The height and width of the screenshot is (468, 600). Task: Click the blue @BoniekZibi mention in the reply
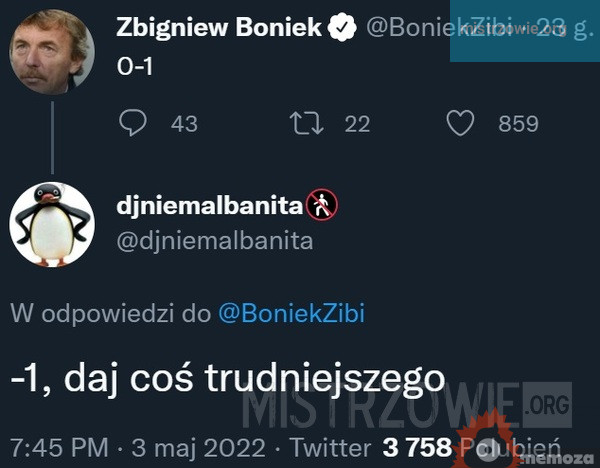[x=291, y=314]
